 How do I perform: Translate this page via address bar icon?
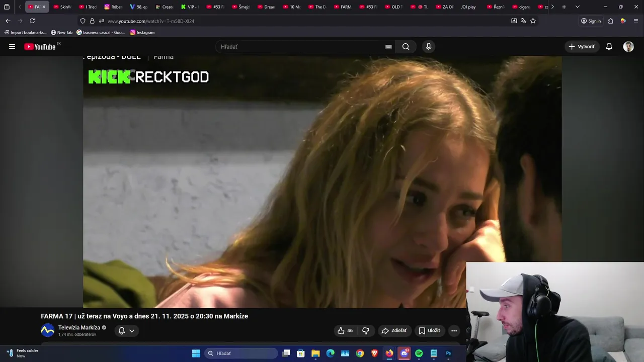click(x=523, y=21)
